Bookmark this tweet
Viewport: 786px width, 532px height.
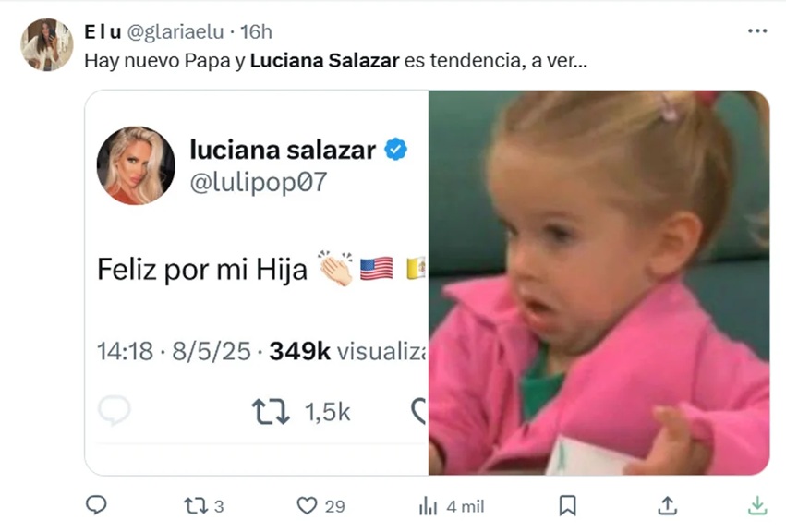coord(567,505)
